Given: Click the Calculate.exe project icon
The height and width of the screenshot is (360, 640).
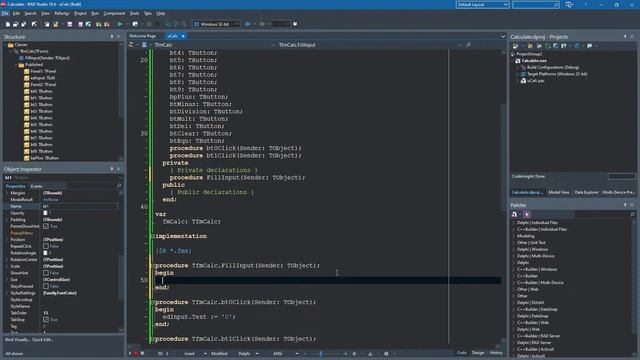Looking at the screenshot, I should 518,61.
